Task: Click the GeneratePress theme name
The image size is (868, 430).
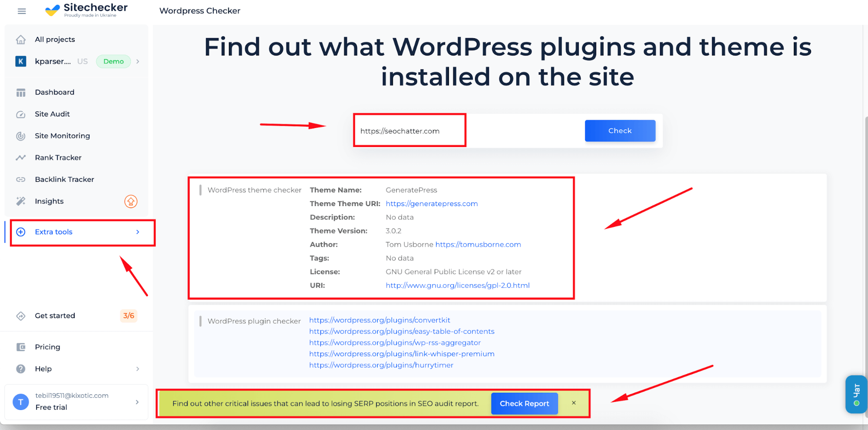Action: 411,190
